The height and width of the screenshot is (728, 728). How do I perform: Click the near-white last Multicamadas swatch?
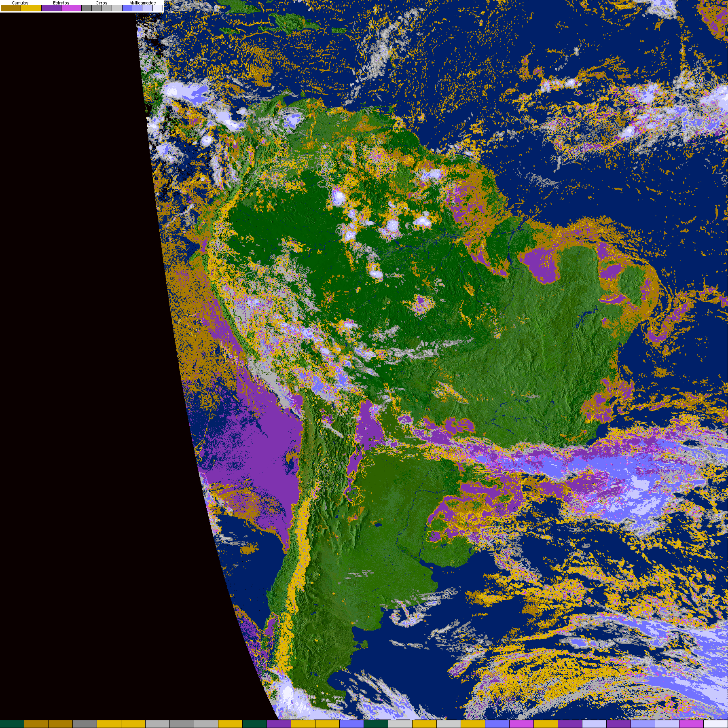pyautogui.click(x=157, y=8)
